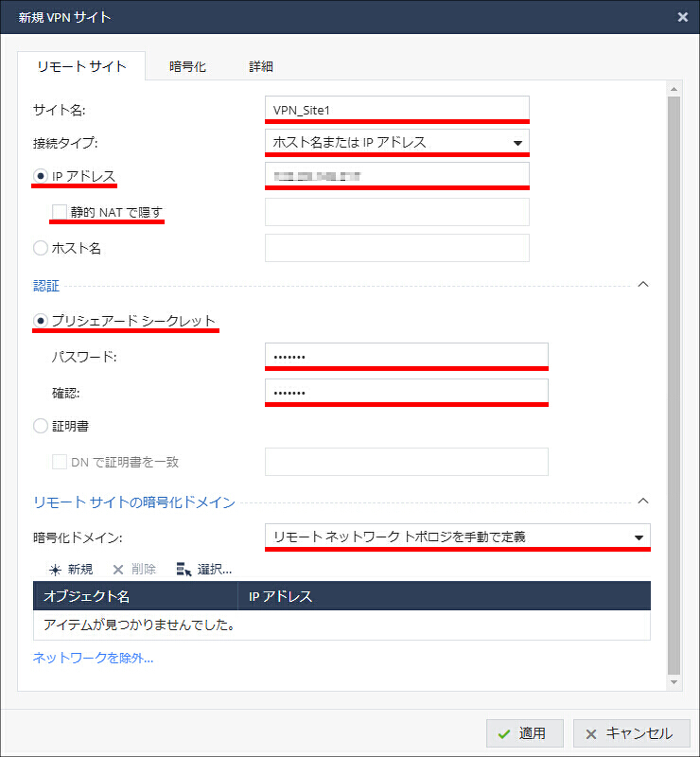Switch to the 詳細 tab

click(261, 66)
